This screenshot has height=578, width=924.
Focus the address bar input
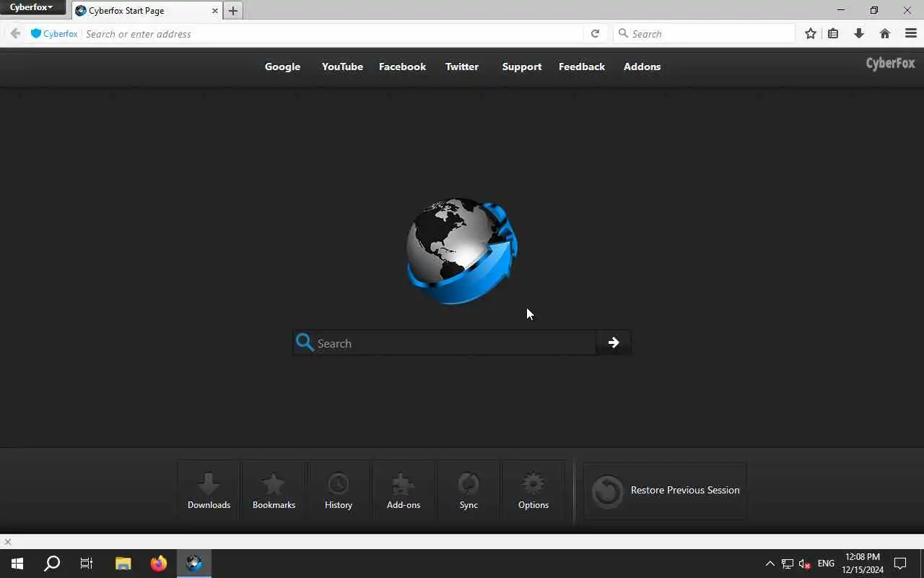pos(332,33)
